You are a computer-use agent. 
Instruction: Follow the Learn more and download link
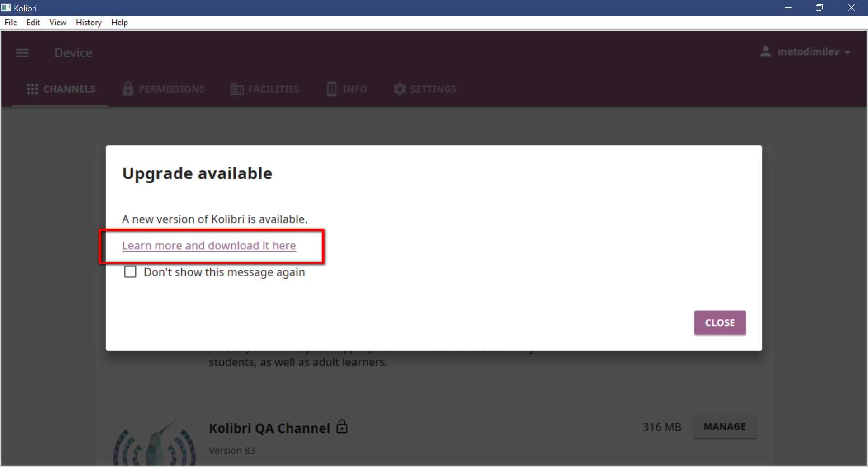pos(209,246)
